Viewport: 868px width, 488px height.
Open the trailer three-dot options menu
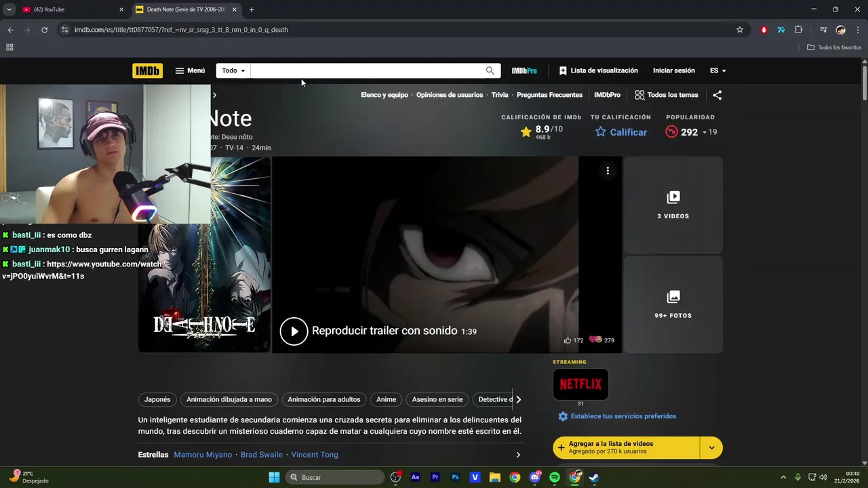click(x=608, y=171)
